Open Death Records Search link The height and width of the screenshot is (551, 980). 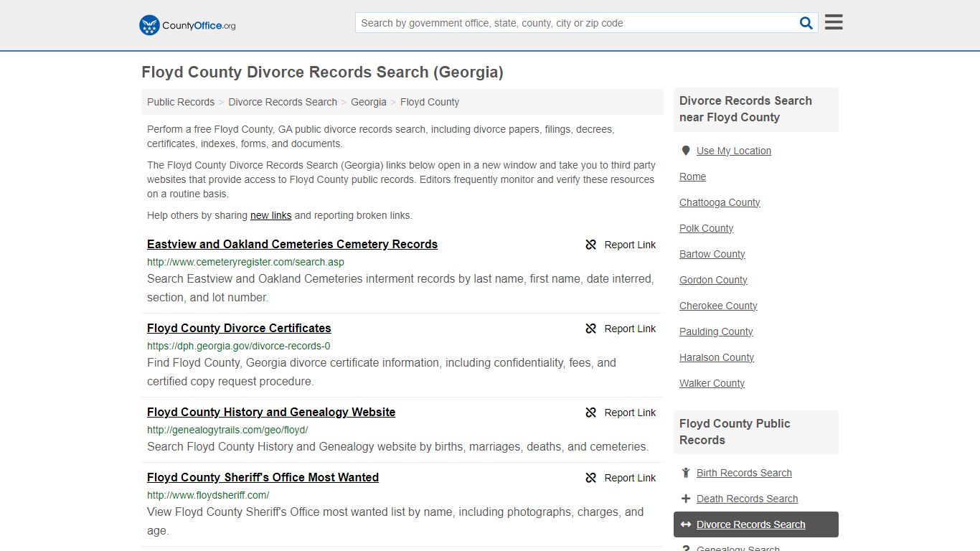pyautogui.click(x=747, y=499)
